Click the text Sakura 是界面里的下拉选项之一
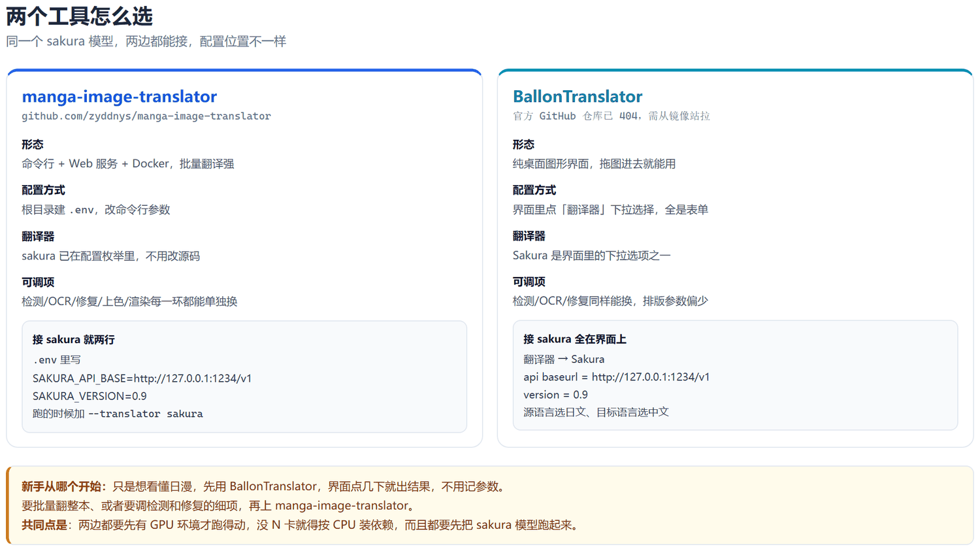Image resolution: width=980 pixels, height=551 pixels. tap(591, 256)
